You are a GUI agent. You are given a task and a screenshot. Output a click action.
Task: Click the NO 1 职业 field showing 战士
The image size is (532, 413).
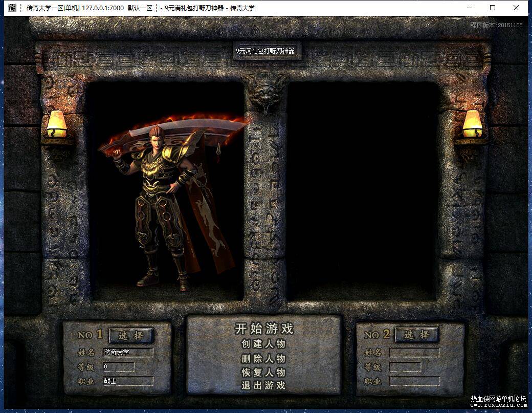coord(128,381)
